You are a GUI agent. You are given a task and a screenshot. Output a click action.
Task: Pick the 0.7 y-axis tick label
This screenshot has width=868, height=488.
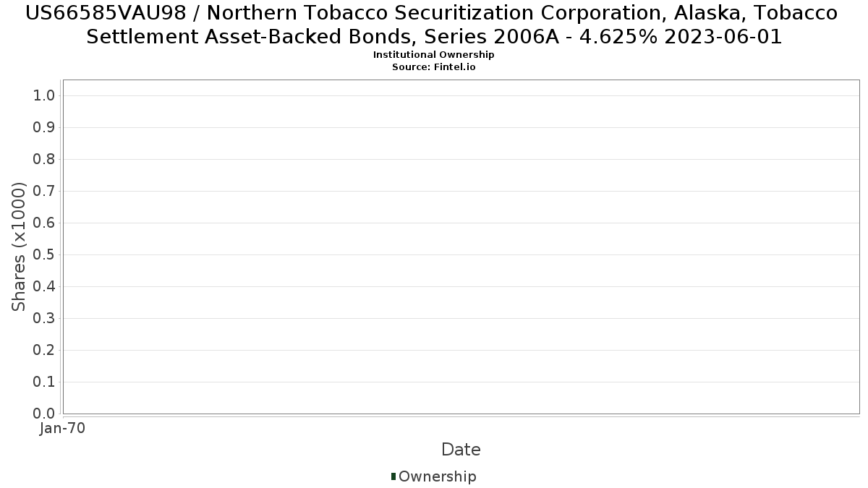(45, 192)
